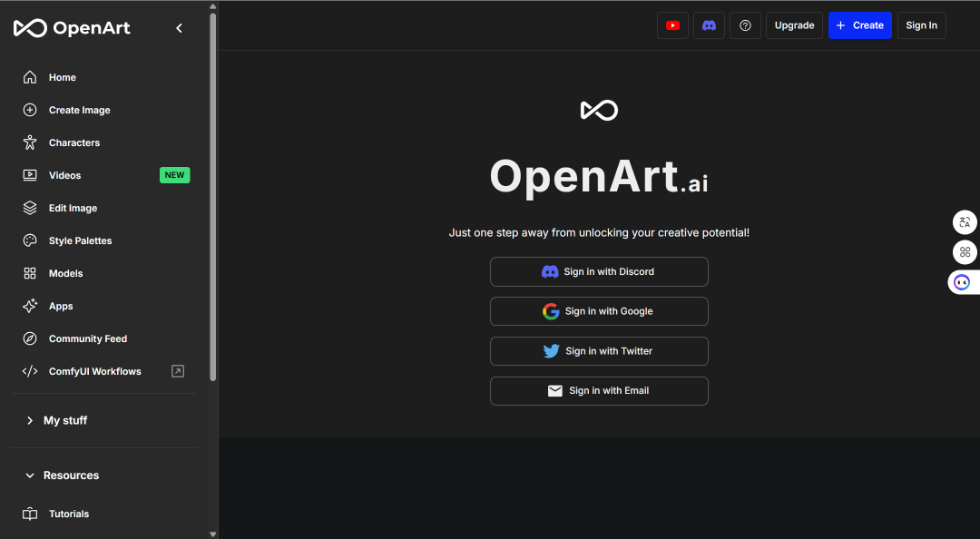Click the Home house icon
The image size is (980, 539).
coord(30,77)
